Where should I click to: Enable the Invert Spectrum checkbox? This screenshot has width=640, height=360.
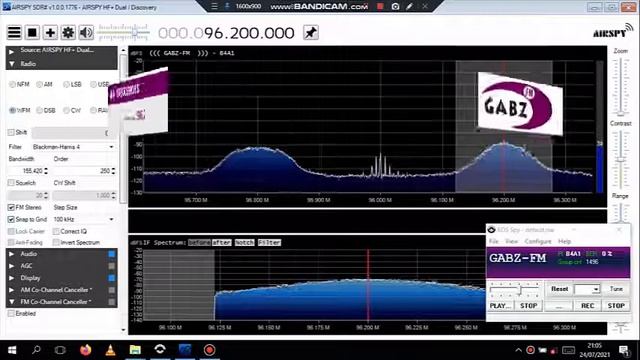(56, 242)
